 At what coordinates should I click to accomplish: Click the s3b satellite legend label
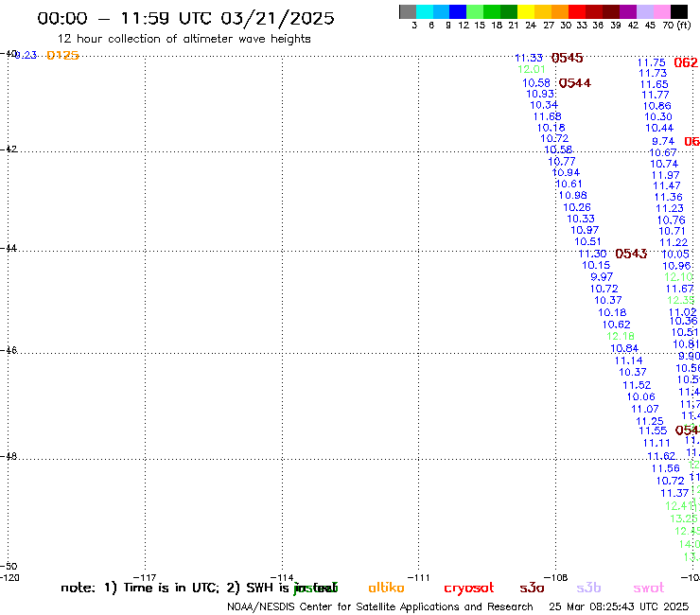[588, 588]
